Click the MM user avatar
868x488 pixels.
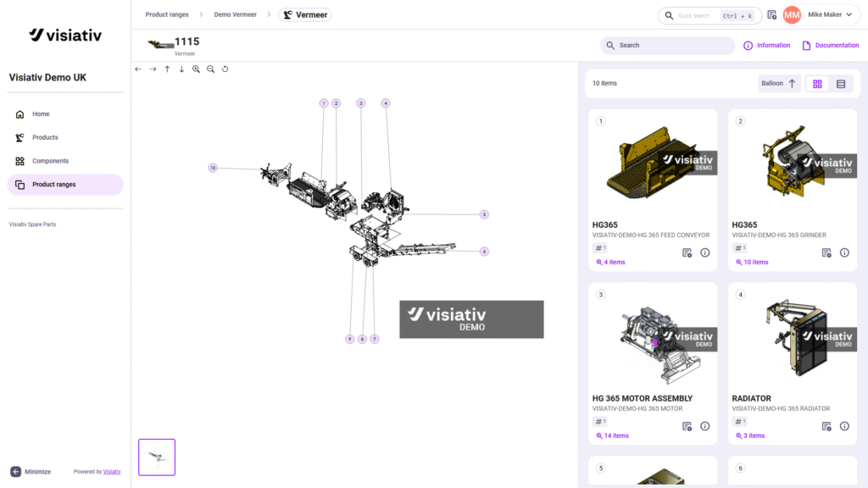pyautogui.click(x=793, y=15)
